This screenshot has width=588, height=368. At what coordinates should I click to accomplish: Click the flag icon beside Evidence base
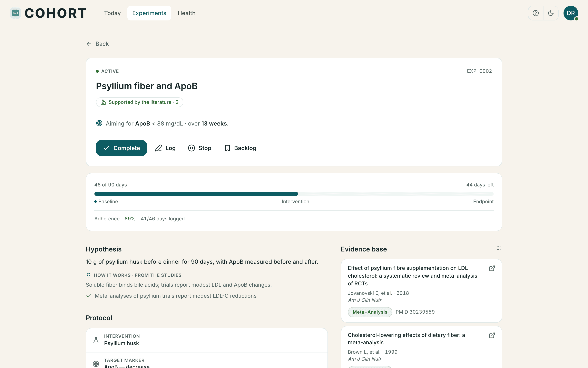pos(499,249)
